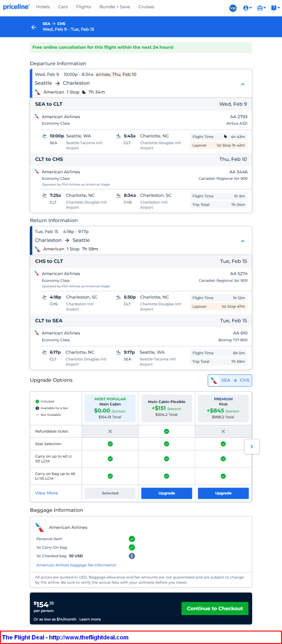Click the Priceline logo
282x644 pixels.
(x=16, y=7)
